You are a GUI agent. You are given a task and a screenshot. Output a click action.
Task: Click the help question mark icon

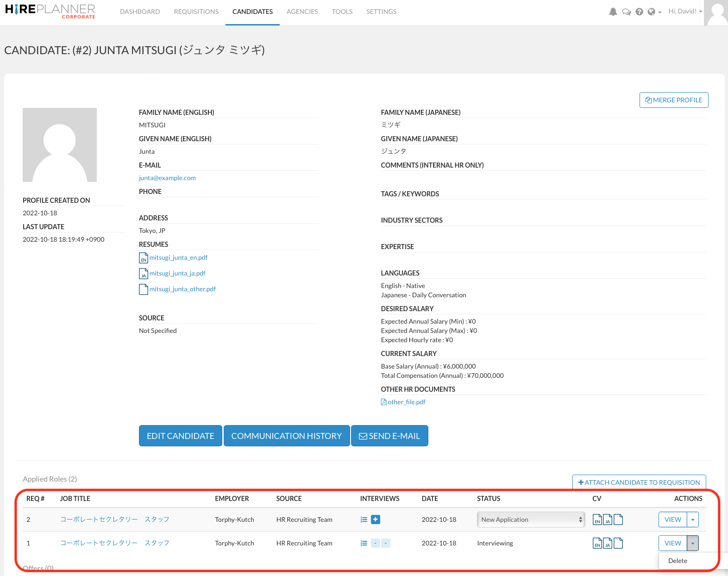[639, 12]
